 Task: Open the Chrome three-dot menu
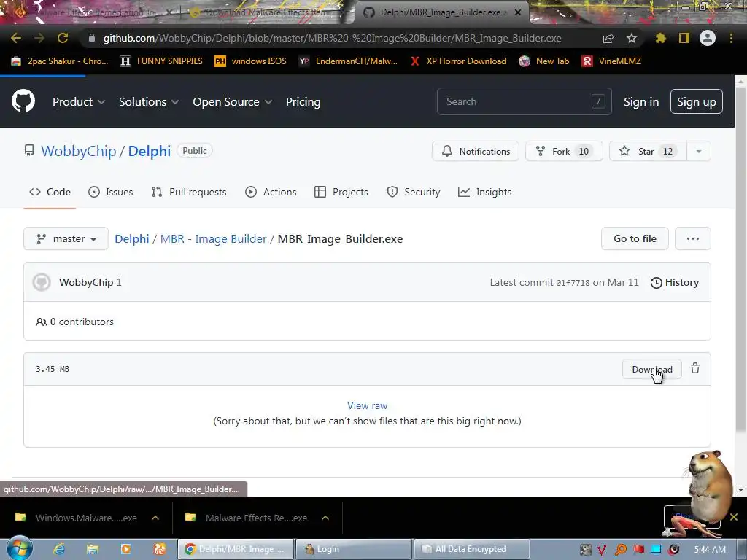(x=731, y=38)
